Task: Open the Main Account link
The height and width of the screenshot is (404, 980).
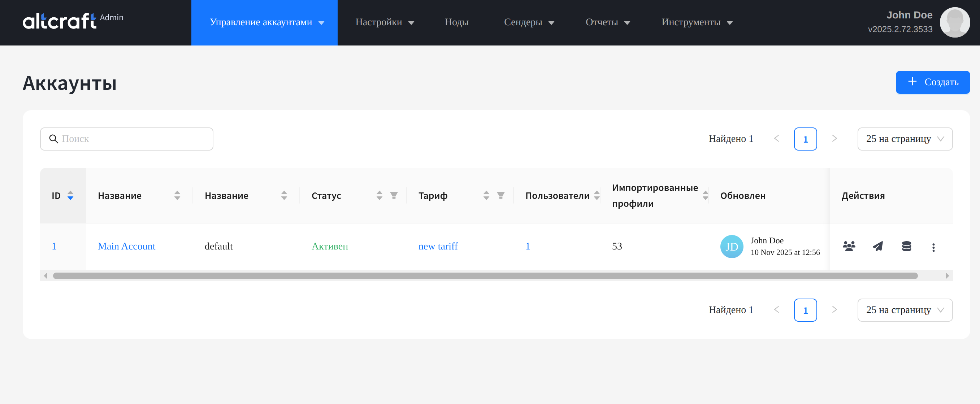Action: pos(126,247)
